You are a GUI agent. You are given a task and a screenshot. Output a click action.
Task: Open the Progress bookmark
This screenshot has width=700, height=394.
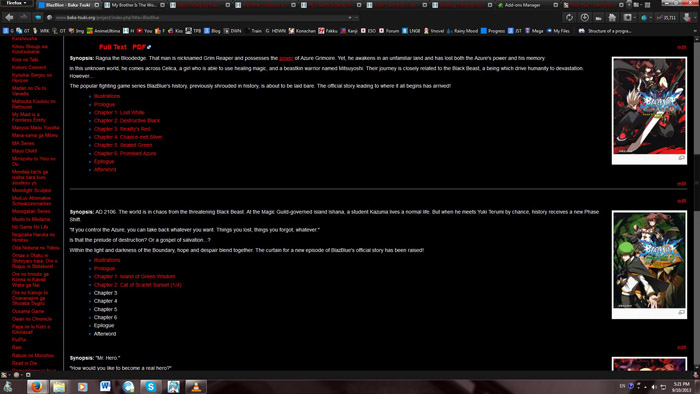pyautogui.click(x=493, y=31)
